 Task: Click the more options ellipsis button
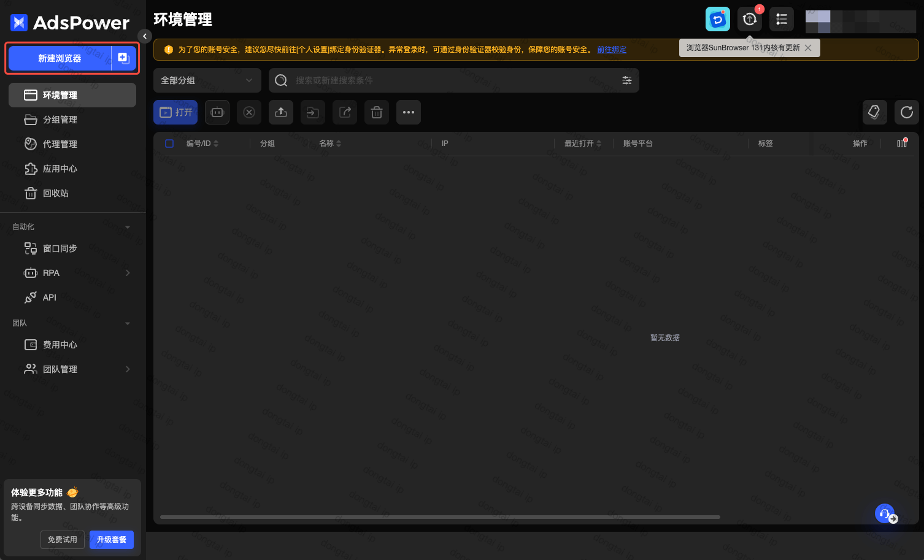(x=409, y=112)
